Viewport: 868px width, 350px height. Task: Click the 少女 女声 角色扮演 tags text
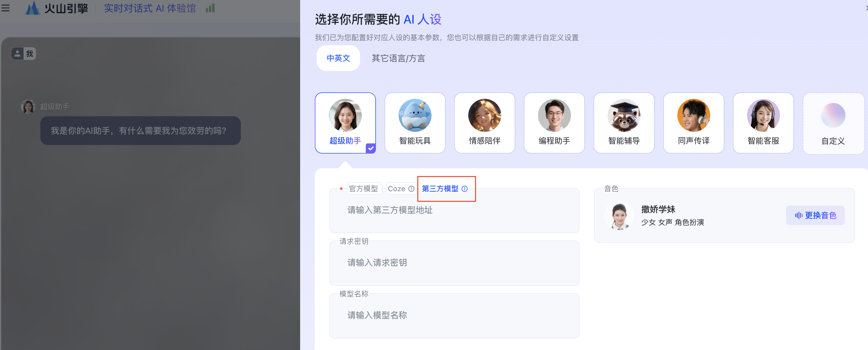pos(673,222)
